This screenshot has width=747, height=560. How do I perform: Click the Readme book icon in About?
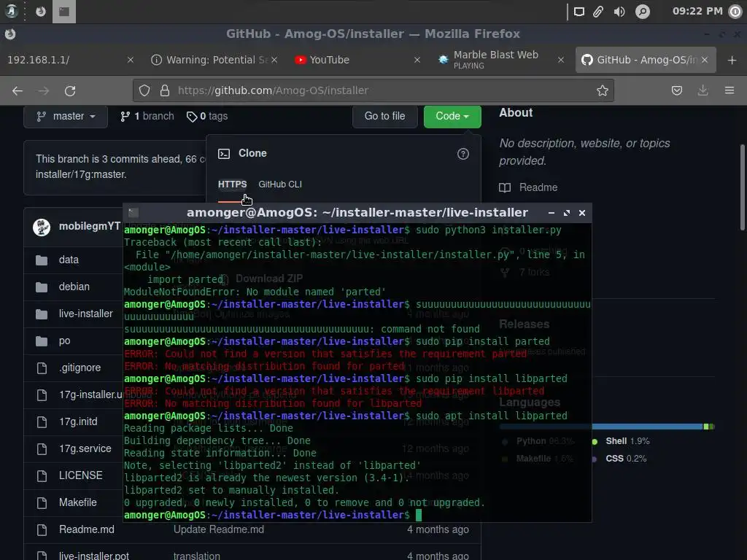tap(505, 187)
